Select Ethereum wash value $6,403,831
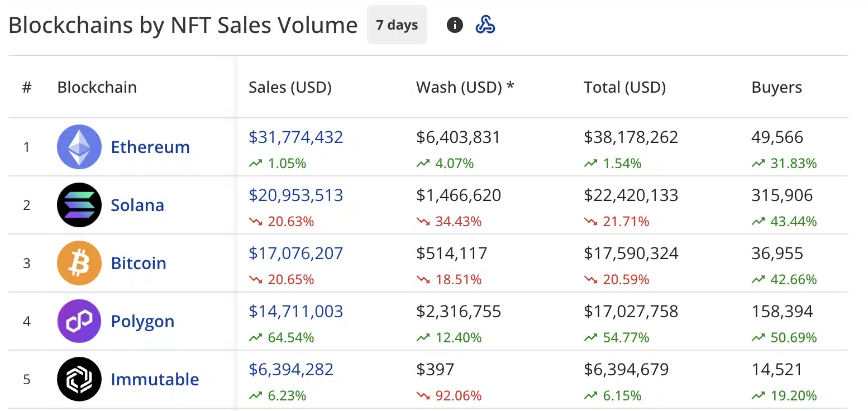Viewport: 868px width, 411px height. click(458, 137)
